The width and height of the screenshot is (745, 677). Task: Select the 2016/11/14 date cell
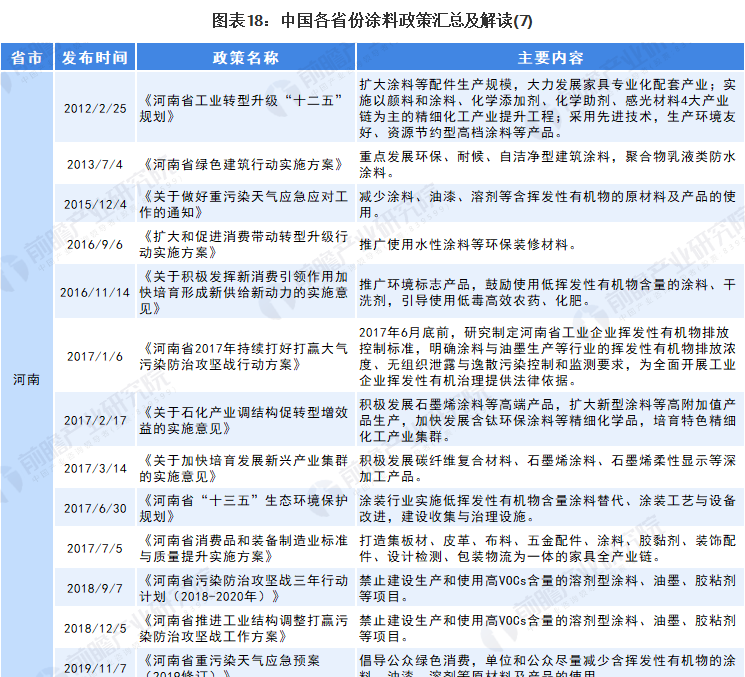94,292
